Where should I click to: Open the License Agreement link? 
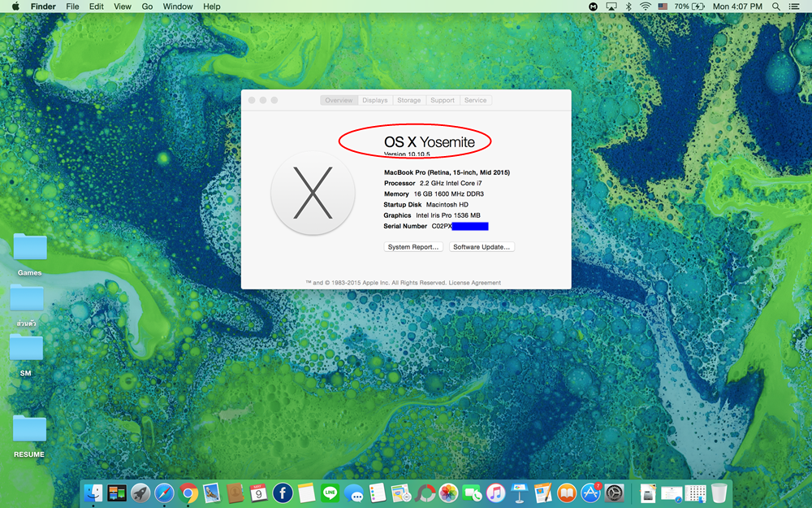tap(474, 283)
